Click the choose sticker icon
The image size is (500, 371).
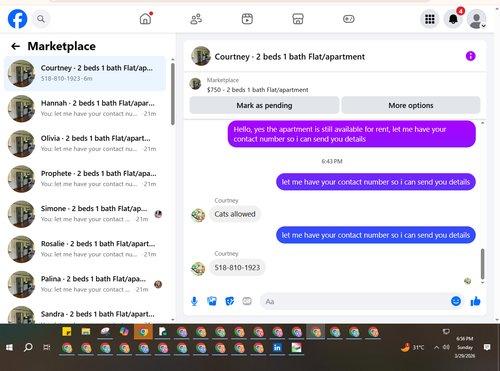[230, 301]
